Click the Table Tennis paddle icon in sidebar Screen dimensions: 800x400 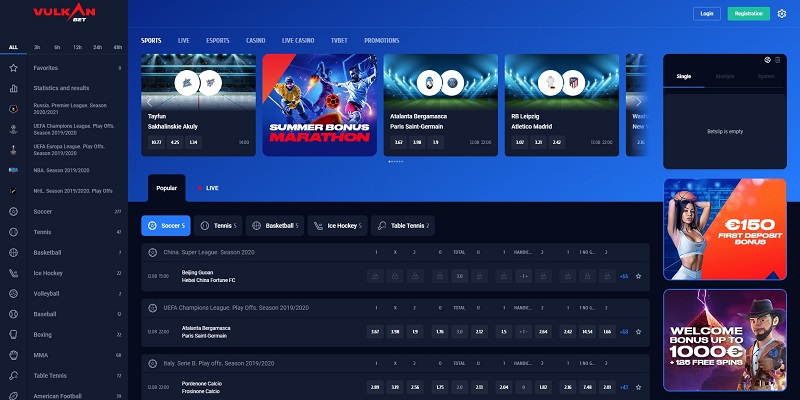[x=13, y=376]
